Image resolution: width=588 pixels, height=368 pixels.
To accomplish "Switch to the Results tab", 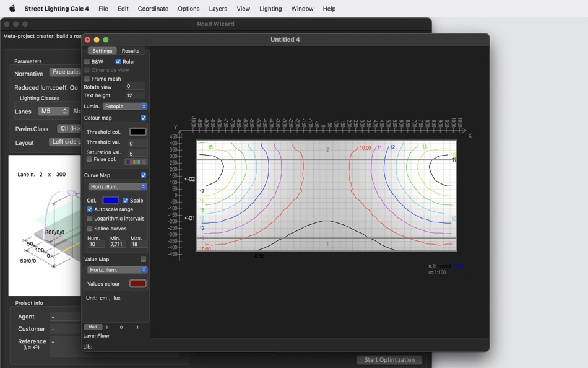I will (131, 51).
